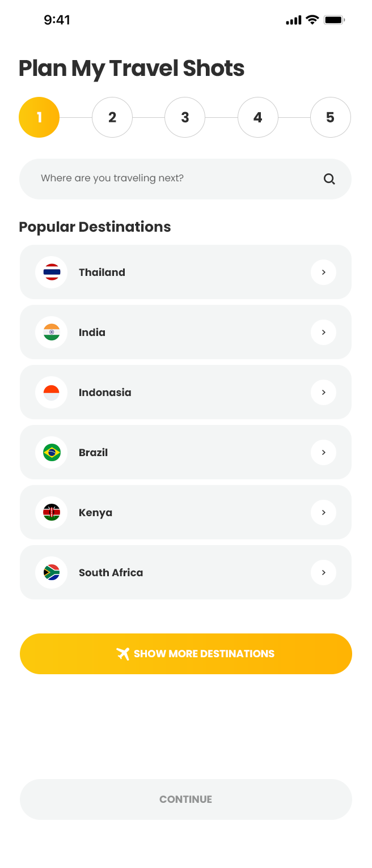This screenshot has height=868, width=372.
Task: Focus the 'Where are you traveling next?' field
Action: click(x=170, y=179)
